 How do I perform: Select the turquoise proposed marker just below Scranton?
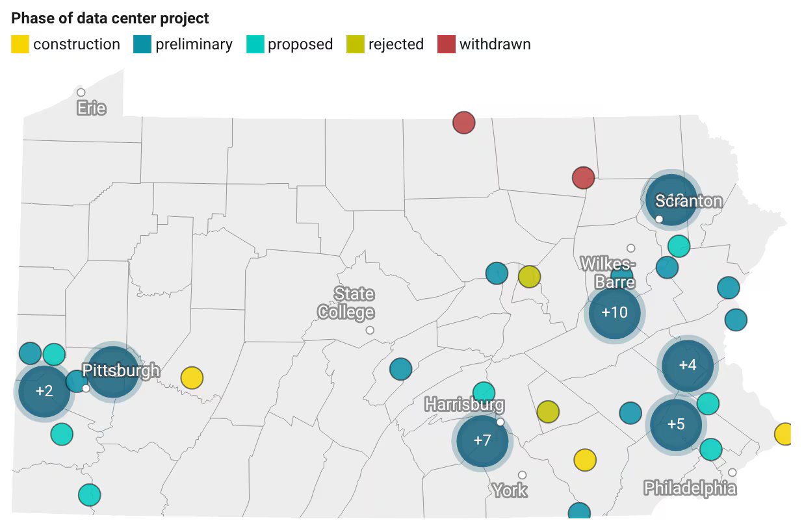[x=679, y=246]
